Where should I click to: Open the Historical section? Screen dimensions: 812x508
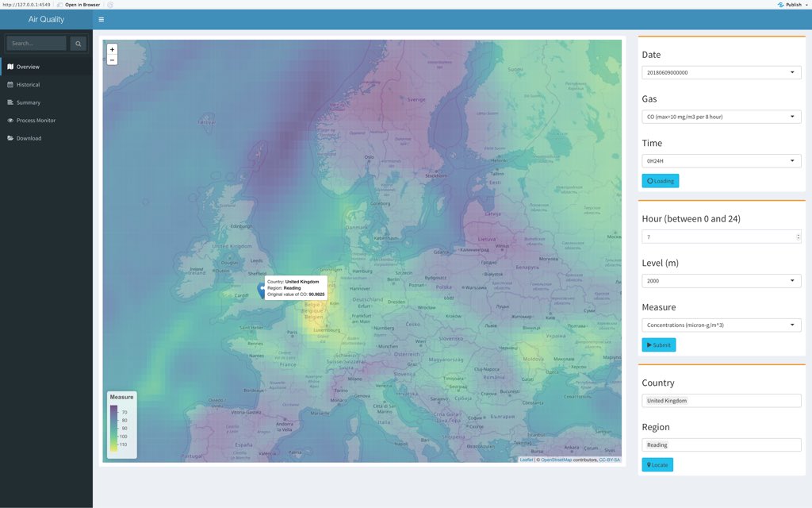click(x=47, y=84)
